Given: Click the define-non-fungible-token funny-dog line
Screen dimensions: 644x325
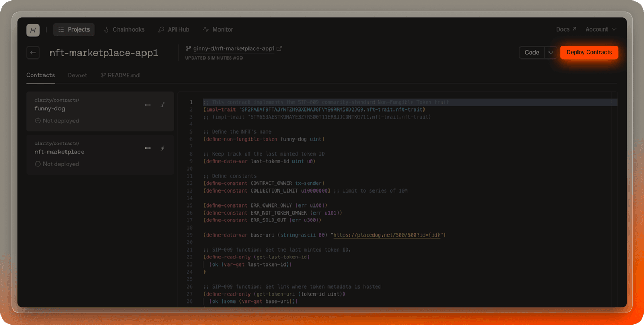Looking at the screenshot, I should [x=264, y=139].
